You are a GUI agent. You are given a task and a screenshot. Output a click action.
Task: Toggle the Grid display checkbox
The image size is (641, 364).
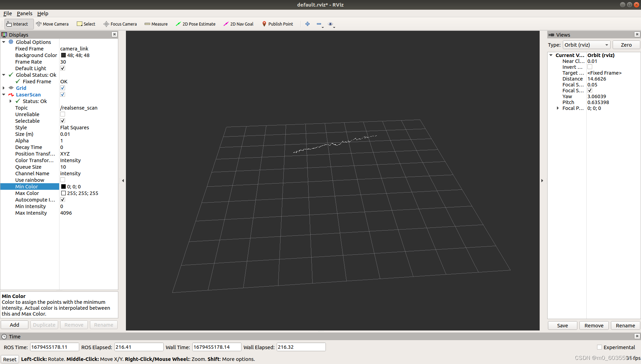coord(63,88)
